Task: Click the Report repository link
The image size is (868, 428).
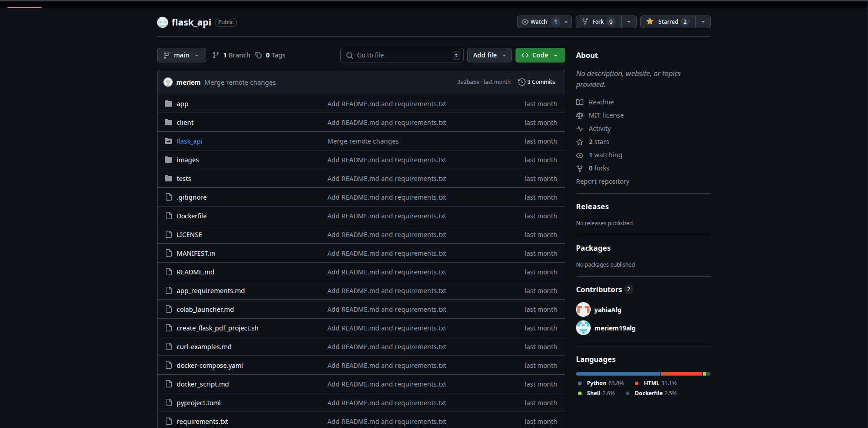Action: pos(602,181)
